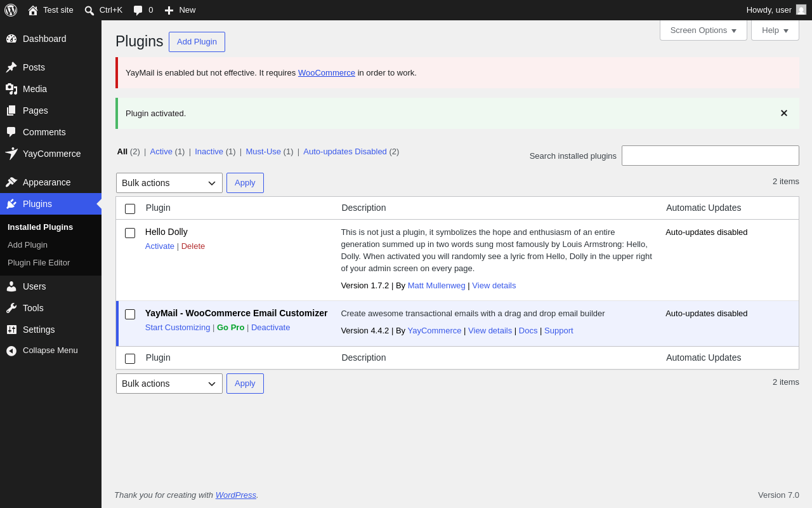Click the Tools wrench icon
The image size is (812, 508).
point(11,308)
